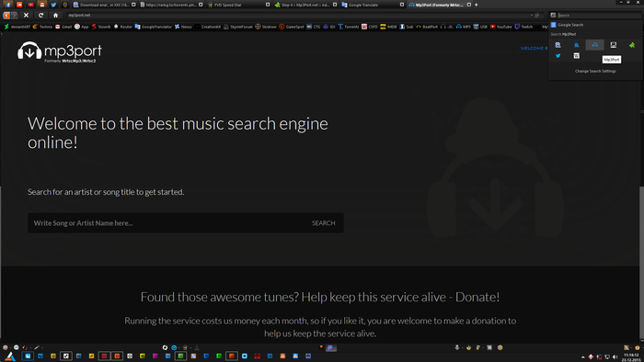Viewport: 644px width, 362px height.
Task: Select the green puzzle search engine icon
Action: pyautogui.click(x=632, y=45)
